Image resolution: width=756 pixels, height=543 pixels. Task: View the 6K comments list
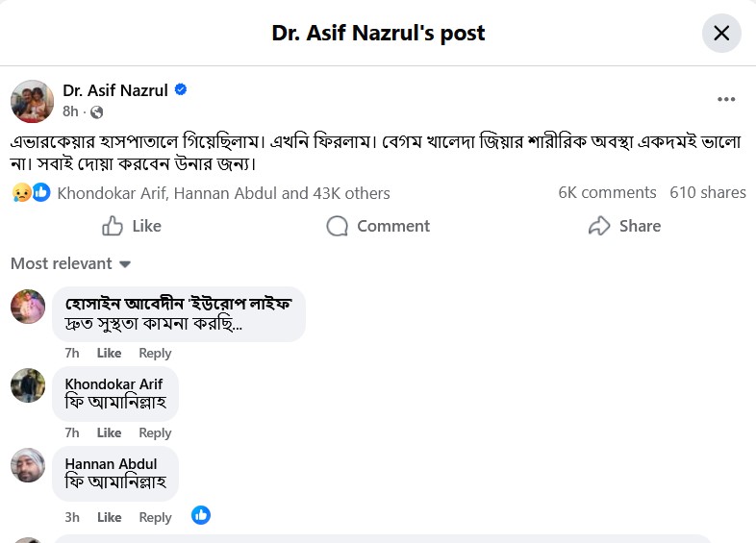[x=607, y=193]
